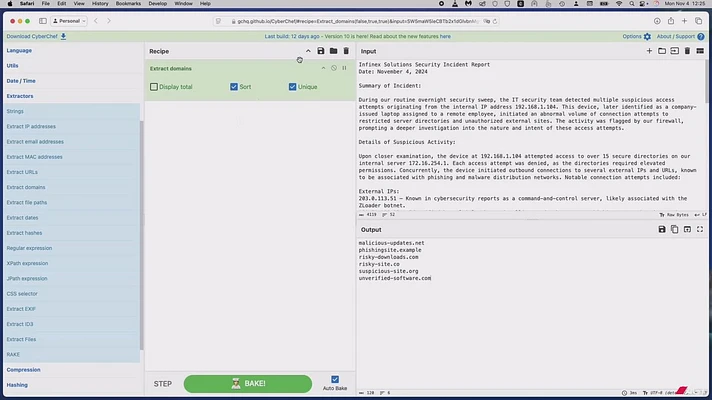Save the recipe with the disk icon

point(321,51)
